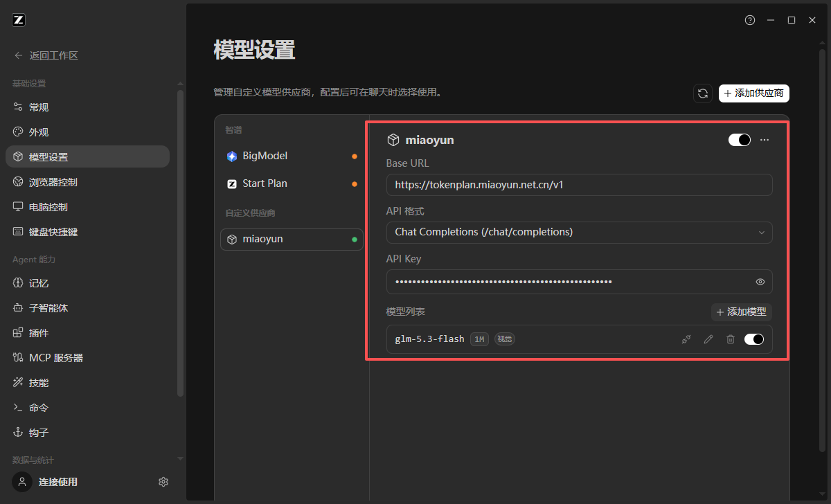Click 模型设置 page heading
The height and width of the screenshot is (504, 831).
pos(255,50)
